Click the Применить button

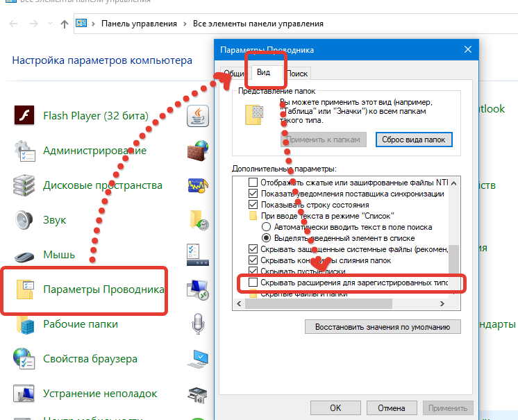pyautogui.click(x=448, y=408)
